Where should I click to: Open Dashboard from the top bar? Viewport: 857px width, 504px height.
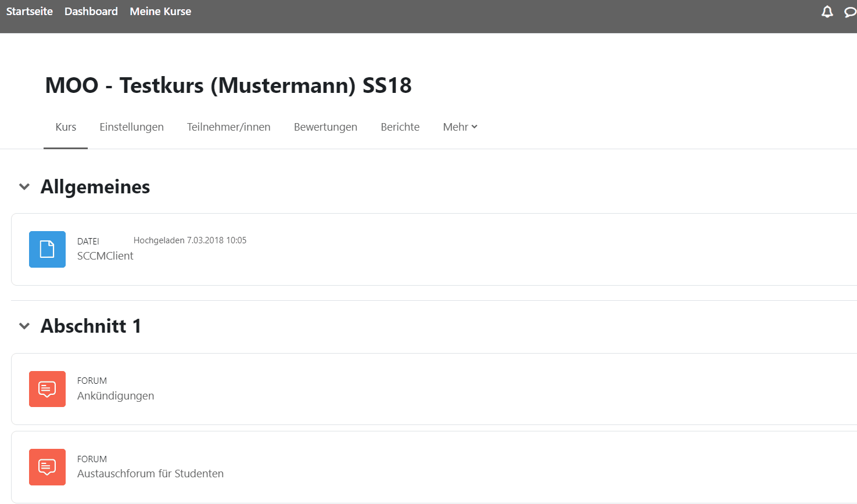[91, 12]
